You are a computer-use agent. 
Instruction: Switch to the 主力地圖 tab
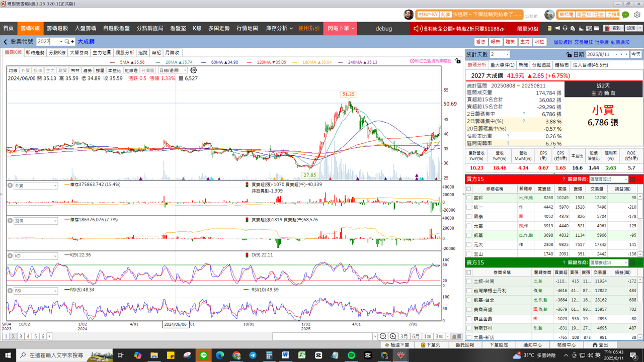pos(102,52)
